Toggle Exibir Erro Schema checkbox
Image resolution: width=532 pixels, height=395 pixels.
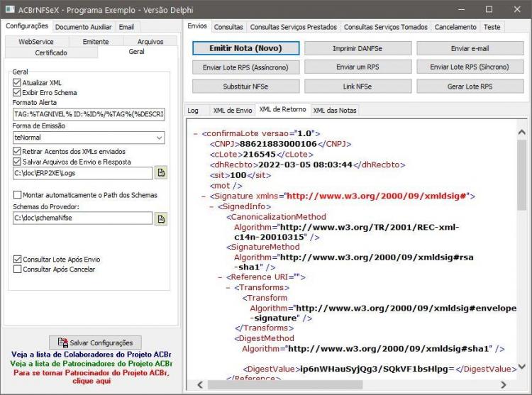[x=16, y=92]
